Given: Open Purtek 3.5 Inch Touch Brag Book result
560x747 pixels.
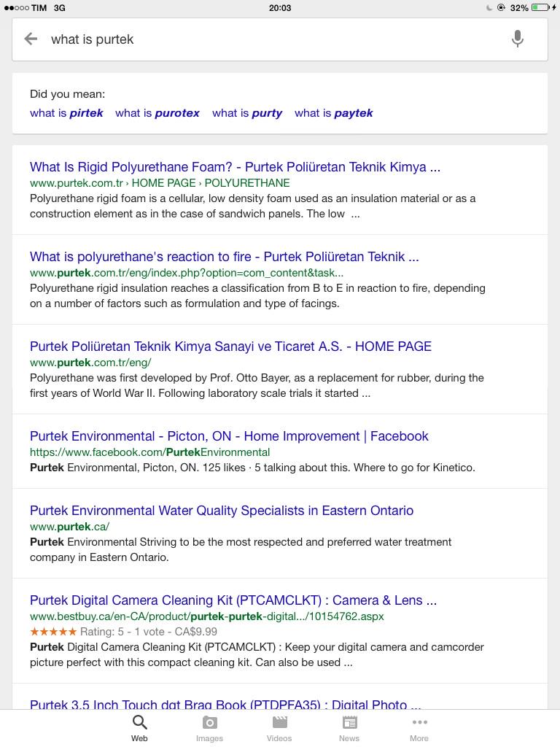Looking at the screenshot, I should pyautogui.click(x=226, y=704).
